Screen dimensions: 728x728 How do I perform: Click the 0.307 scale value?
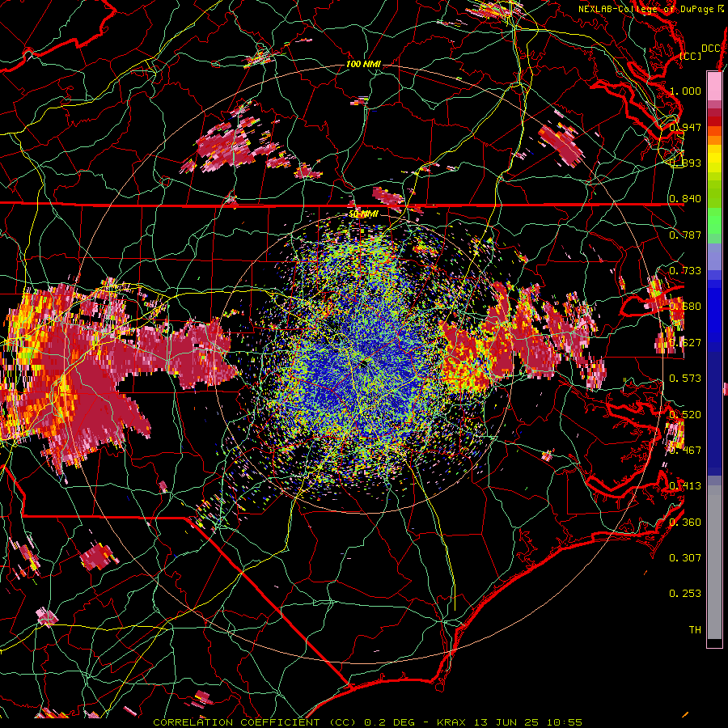point(685,557)
